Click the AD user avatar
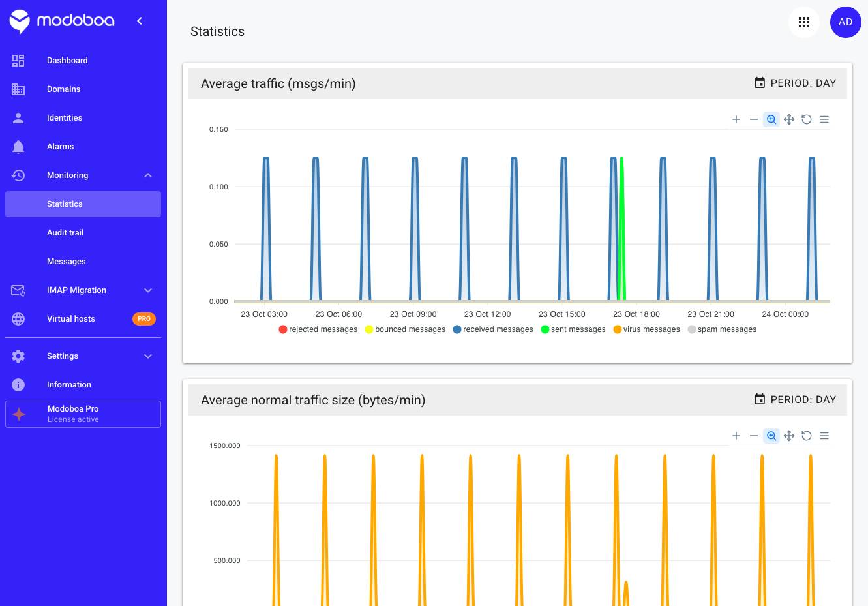868x606 pixels. pos(846,22)
